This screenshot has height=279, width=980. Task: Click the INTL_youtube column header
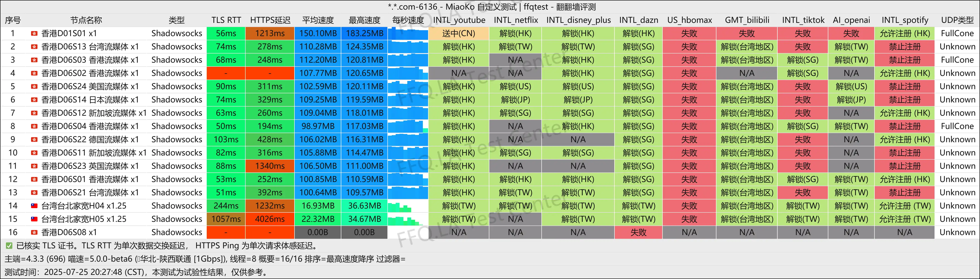coord(459,20)
